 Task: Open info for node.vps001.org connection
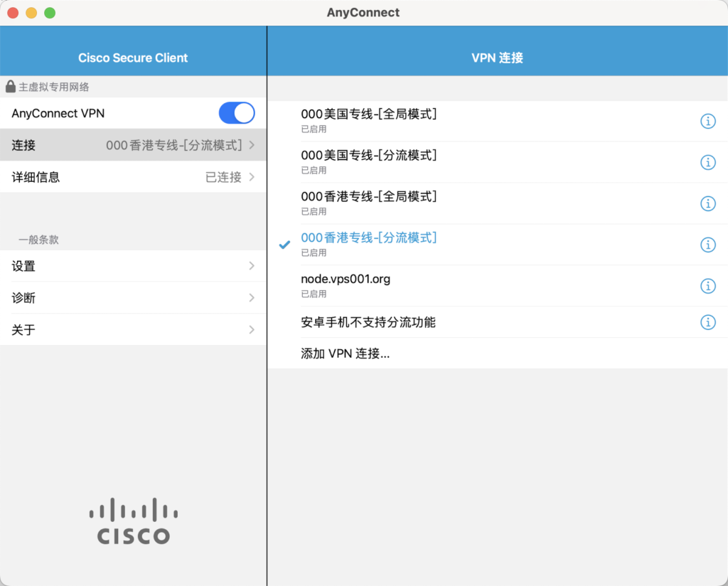click(707, 286)
